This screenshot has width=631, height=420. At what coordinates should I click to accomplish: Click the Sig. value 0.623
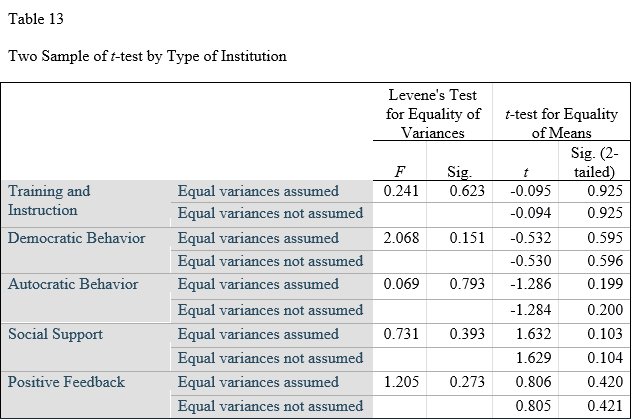(x=467, y=191)
